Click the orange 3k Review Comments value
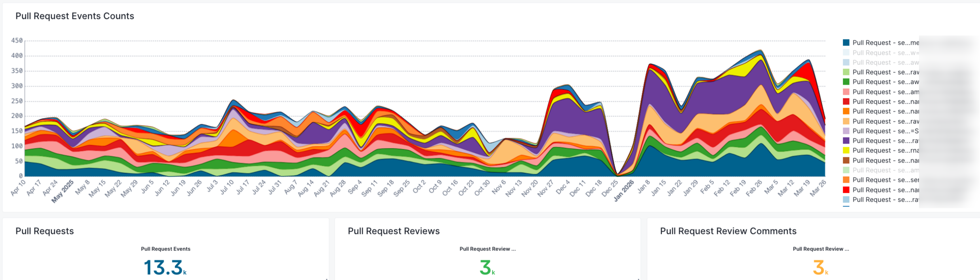Viewport: 980px width, 280px height. coord(820,267)
